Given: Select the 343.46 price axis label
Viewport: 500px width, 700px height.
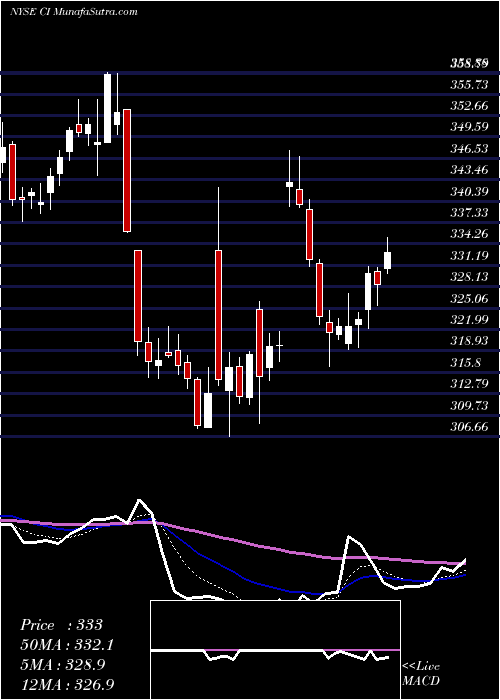Looking at the screenshot, I should coord(469,170).
